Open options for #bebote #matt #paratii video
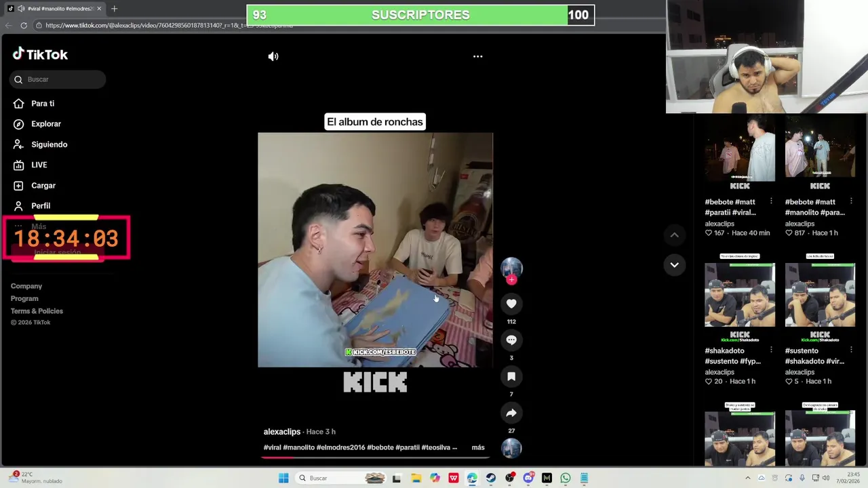 tap(771, 201)
